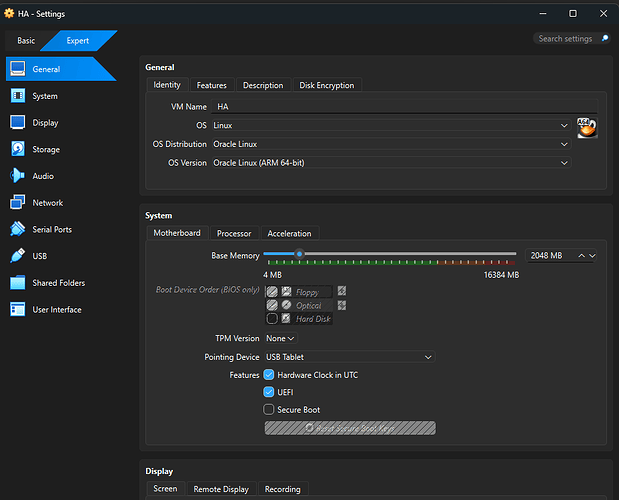Click the 16384 MB maximum memory label

[501, 275]
